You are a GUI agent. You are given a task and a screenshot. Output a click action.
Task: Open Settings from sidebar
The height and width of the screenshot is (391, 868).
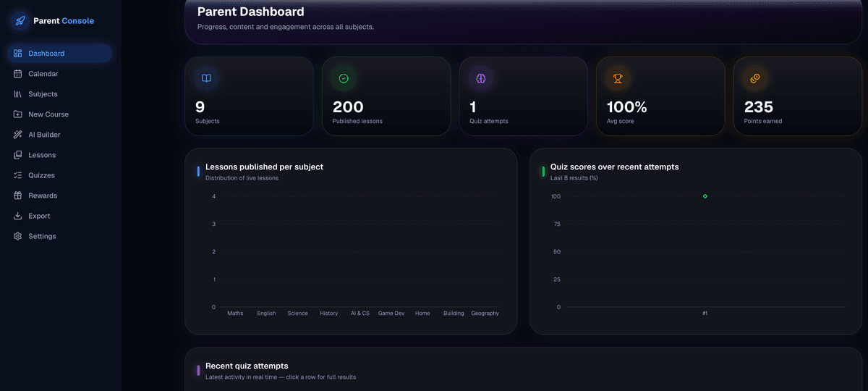coord(59,236)
